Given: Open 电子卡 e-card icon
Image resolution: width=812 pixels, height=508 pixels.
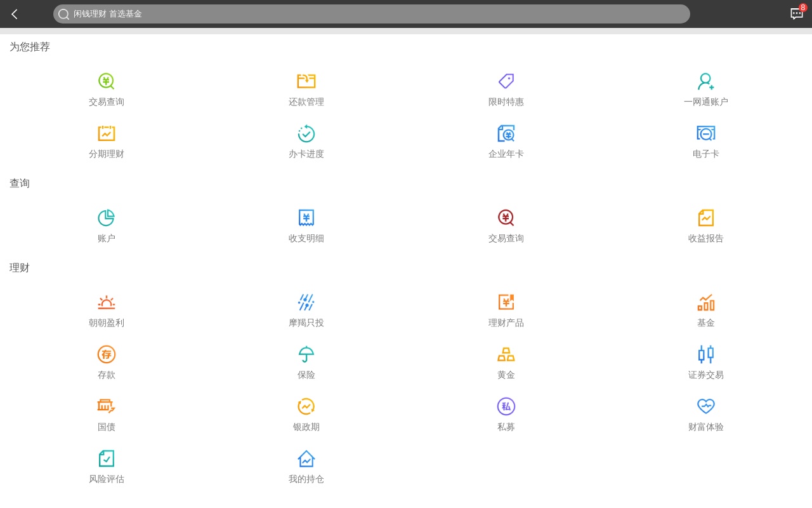Looking at the screenshot, I should click(706, 133).
